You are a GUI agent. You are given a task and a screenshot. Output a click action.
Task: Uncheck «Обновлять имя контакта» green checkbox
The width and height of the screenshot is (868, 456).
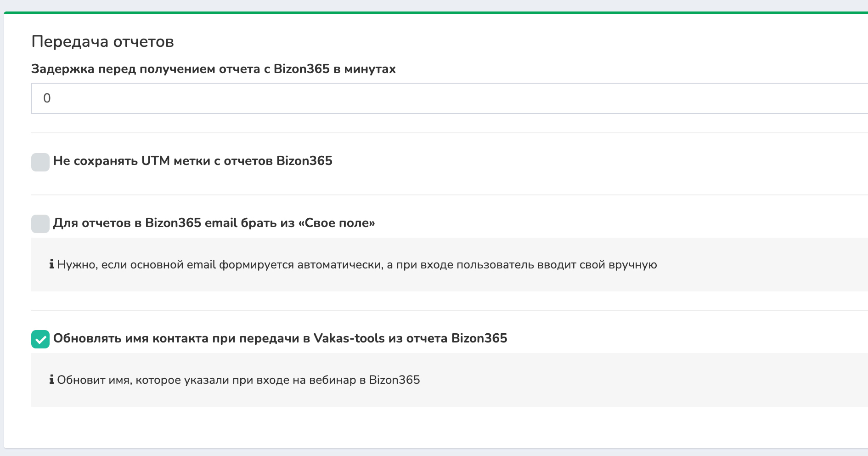(x=40, y=339)
